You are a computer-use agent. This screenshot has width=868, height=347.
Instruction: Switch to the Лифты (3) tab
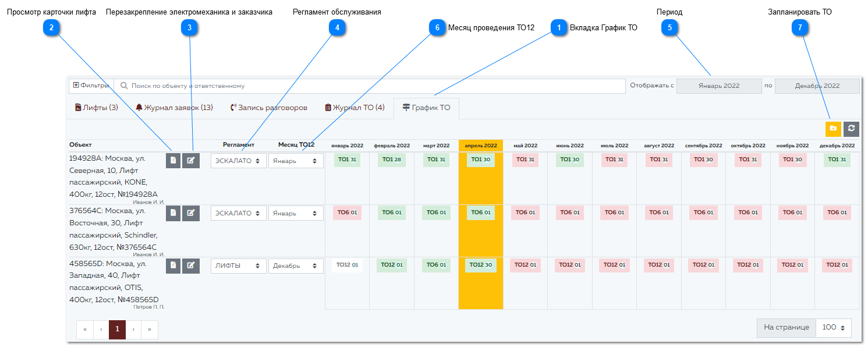[97, 108]
